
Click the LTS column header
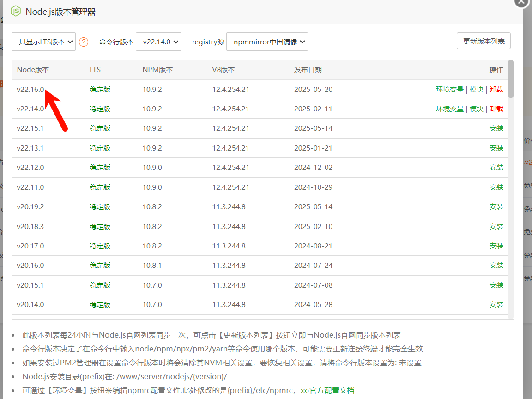click(95, 70)
